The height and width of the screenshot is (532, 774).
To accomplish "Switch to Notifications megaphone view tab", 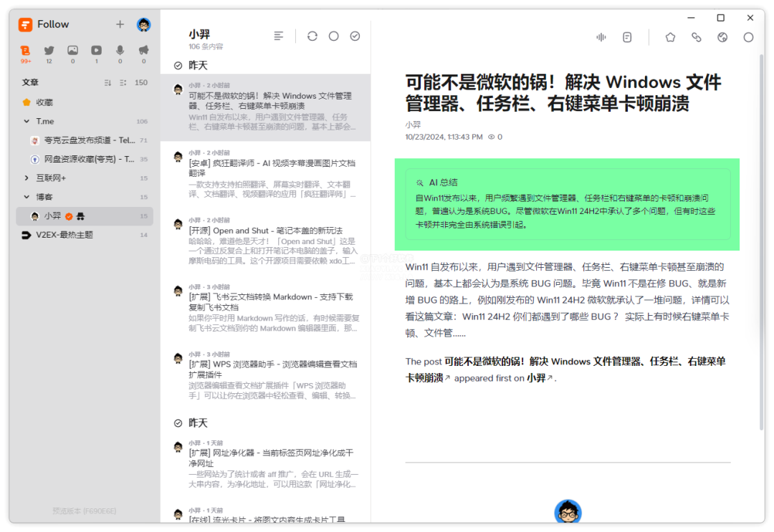I will (143, 54).
